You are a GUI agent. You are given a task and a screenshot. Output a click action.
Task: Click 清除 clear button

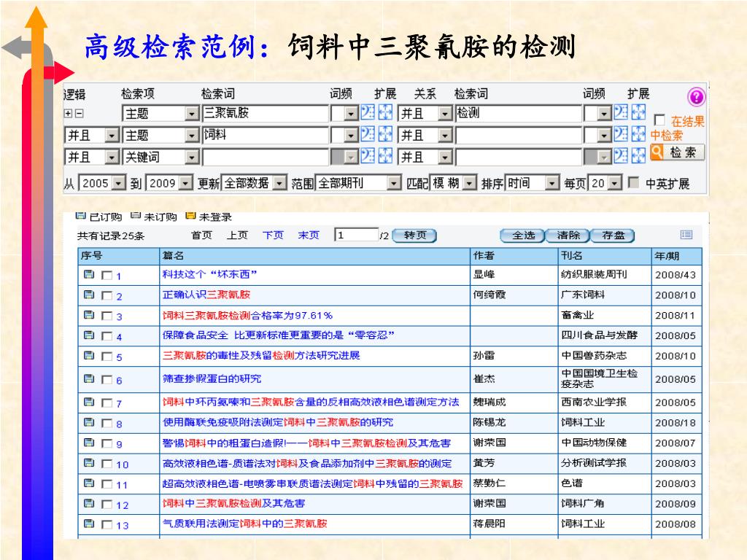click(x=568, y=236)
